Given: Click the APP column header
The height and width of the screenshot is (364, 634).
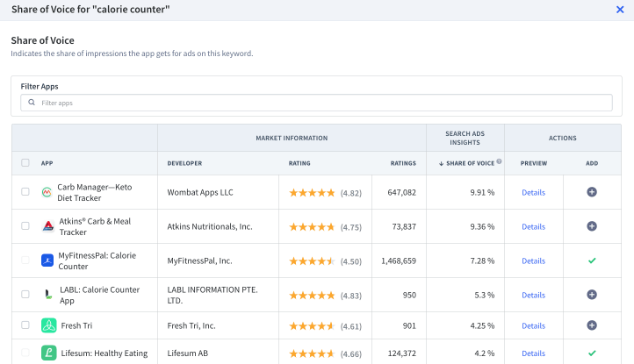Looking at the screenshot, I should click(47, 163).
